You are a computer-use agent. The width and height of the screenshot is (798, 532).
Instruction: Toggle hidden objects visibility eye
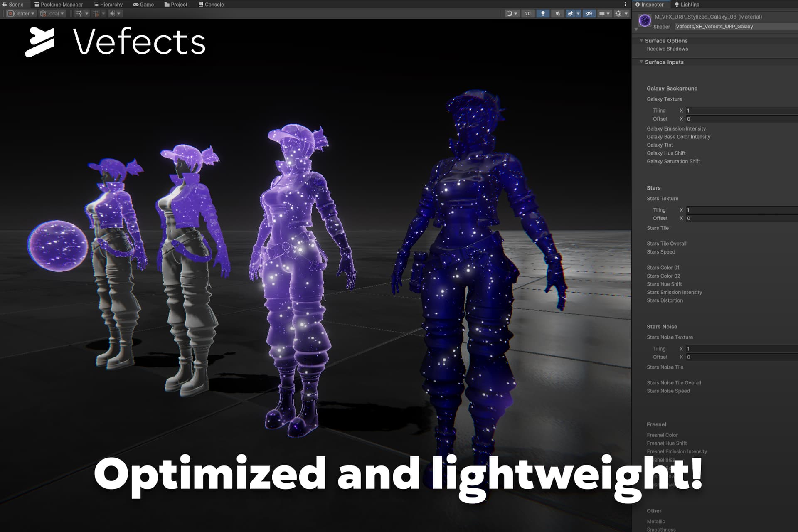point(589,14)
